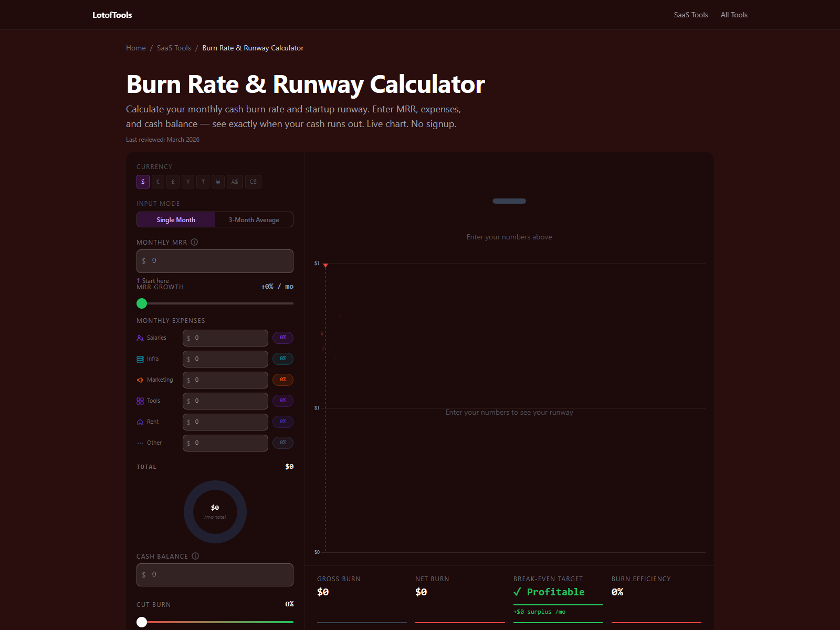Click the Monthly MRR info icon
This screenshot has width=840, height=630.
click(x=194, y=242)
